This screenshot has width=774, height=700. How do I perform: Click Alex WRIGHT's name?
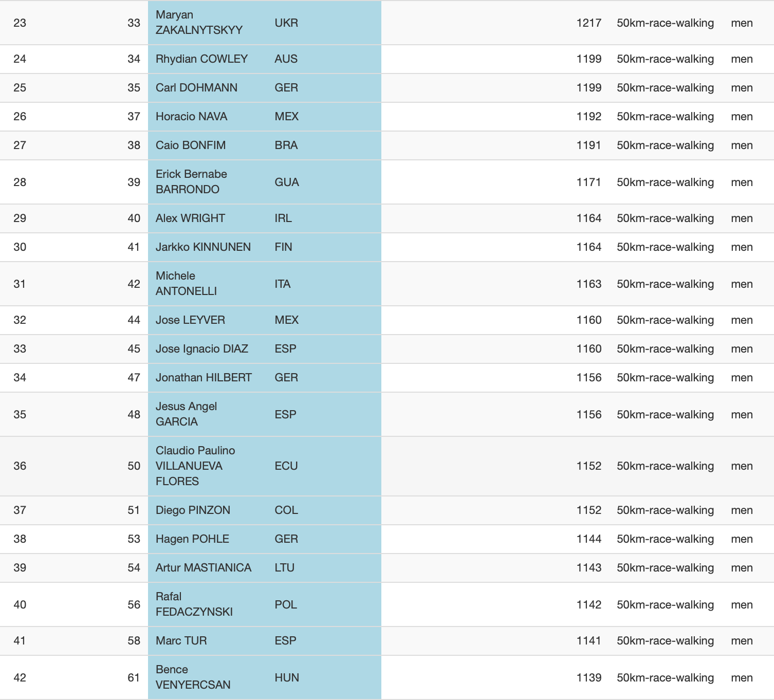pyautogui.click(x=190, y=218)
